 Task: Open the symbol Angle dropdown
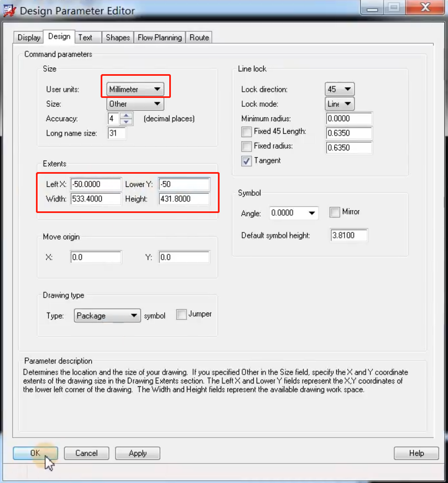point(294,213)
